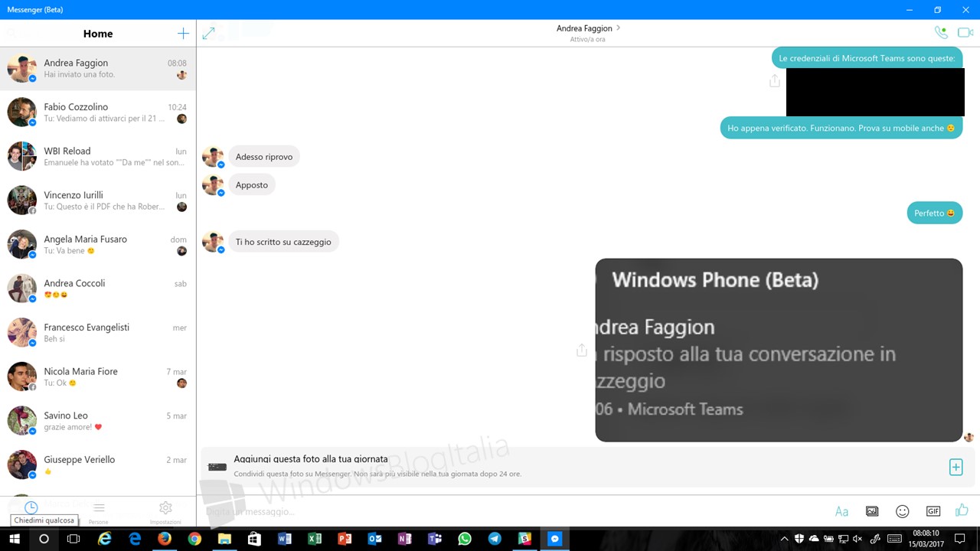This screenshot has height=551, width=980.
Task: Open the taskbar clock and calendar
Action: 926,539
